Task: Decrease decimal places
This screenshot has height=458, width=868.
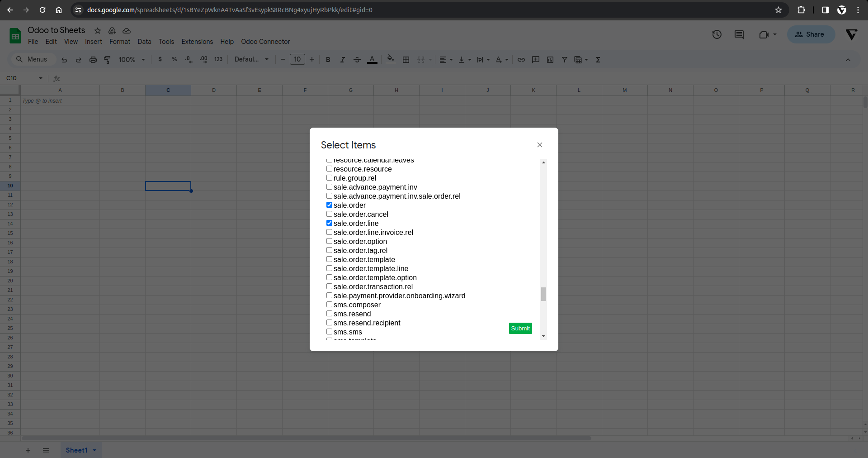Action: coord(189,59)
